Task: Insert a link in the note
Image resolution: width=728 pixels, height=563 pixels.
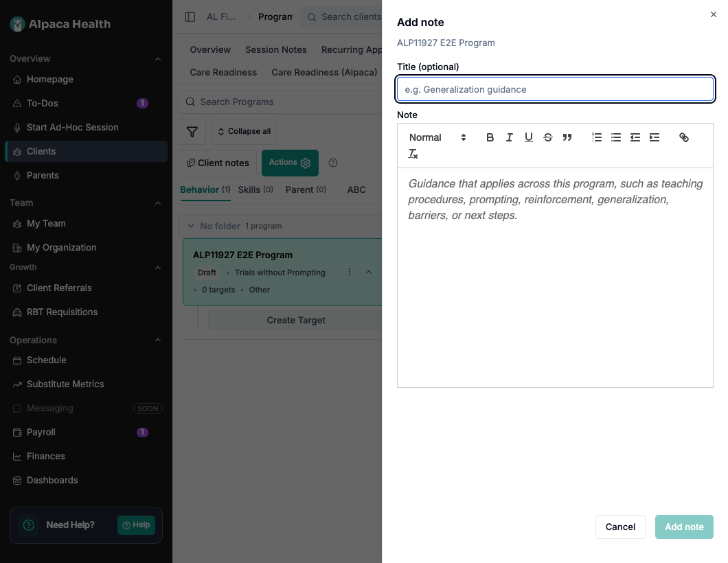Action: coord(684,137)
